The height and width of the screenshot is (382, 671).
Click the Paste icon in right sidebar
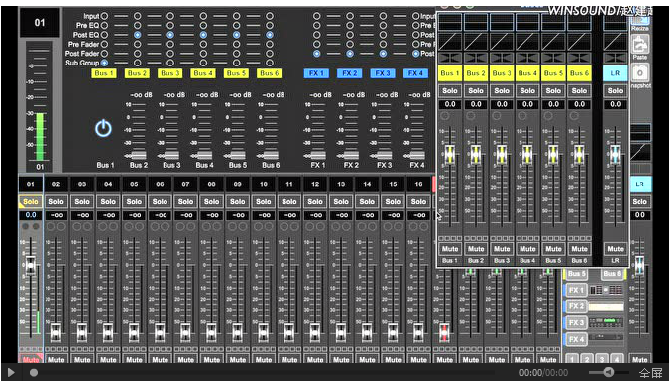pos(640,44)
